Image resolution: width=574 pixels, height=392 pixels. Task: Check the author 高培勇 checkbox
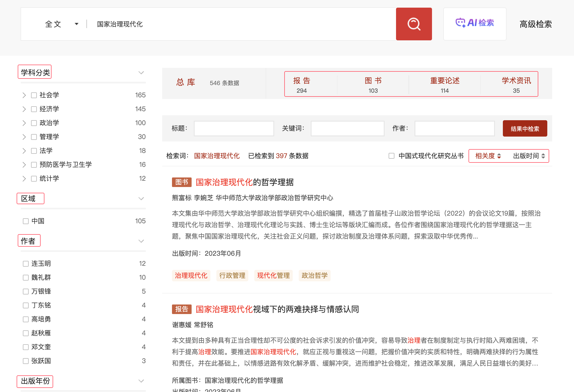point(26,319)
